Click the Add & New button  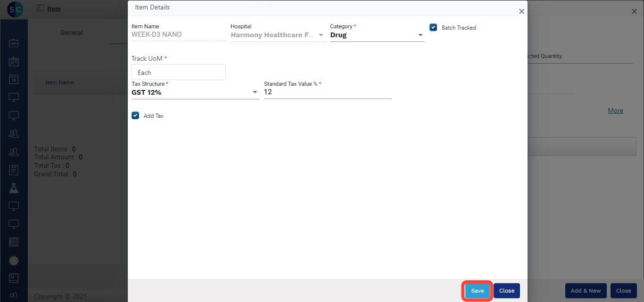585,291
